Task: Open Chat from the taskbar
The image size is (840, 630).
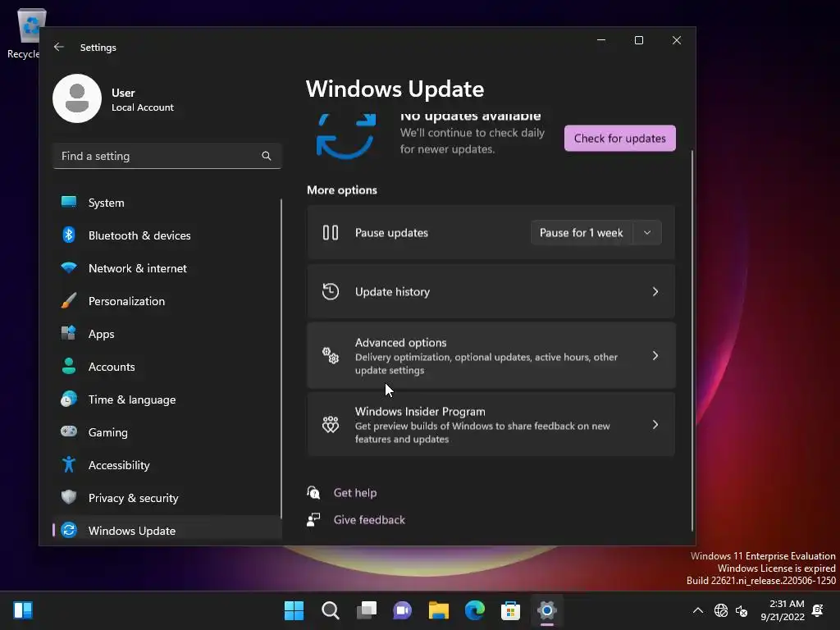Action: (402, 610)
